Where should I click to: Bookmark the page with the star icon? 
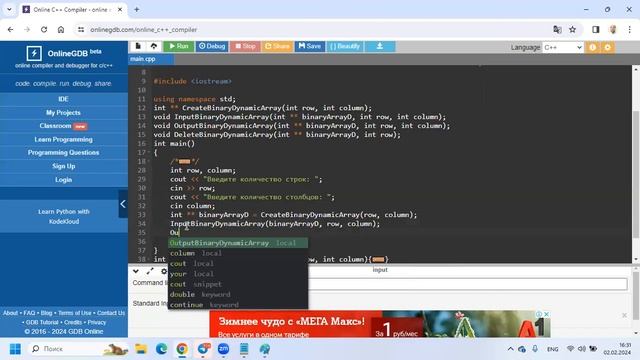click(573, 29)
